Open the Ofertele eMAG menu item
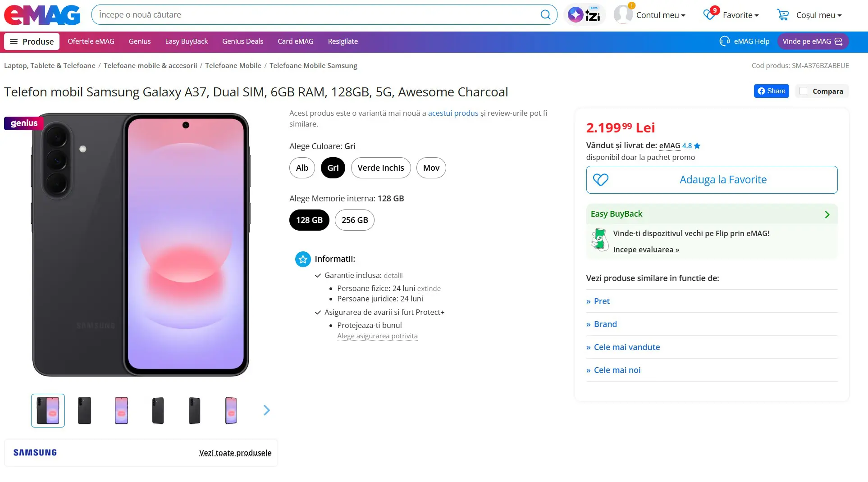This screenshot has height=482, width=868. click(91, 41)
